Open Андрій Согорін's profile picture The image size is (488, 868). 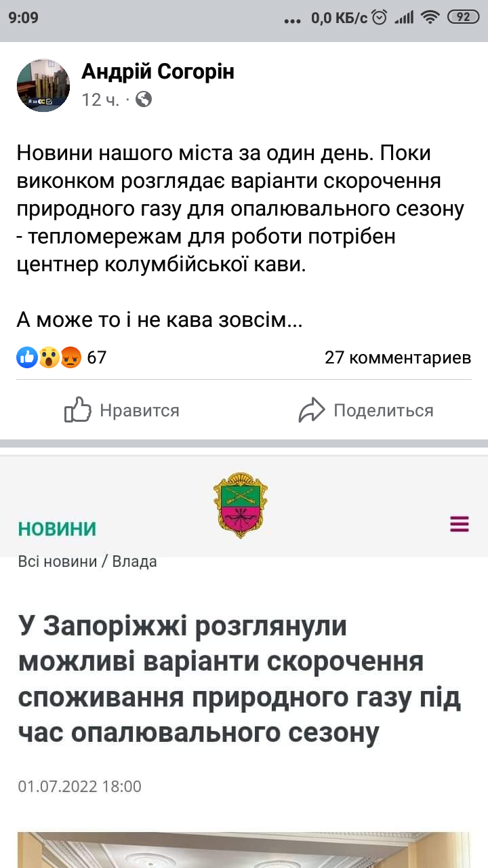pos(43,85)
